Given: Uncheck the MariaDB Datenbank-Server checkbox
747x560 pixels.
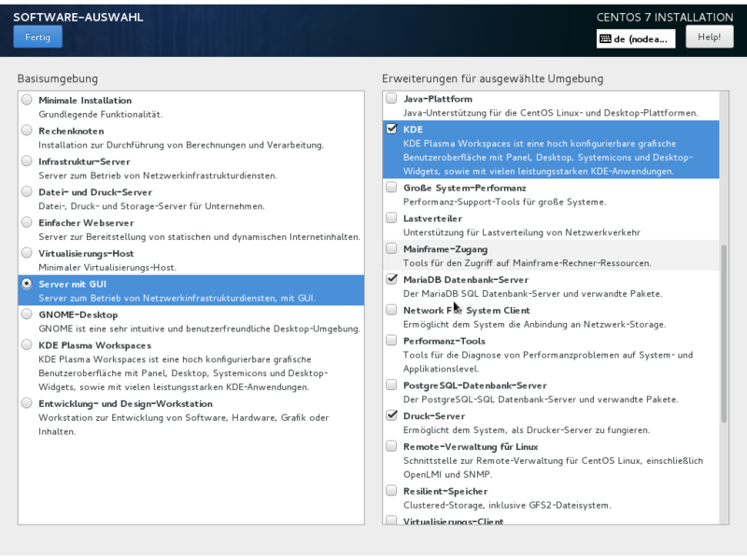Looking at the screenshot, I should pyautogui.click(x=391, y=279).
